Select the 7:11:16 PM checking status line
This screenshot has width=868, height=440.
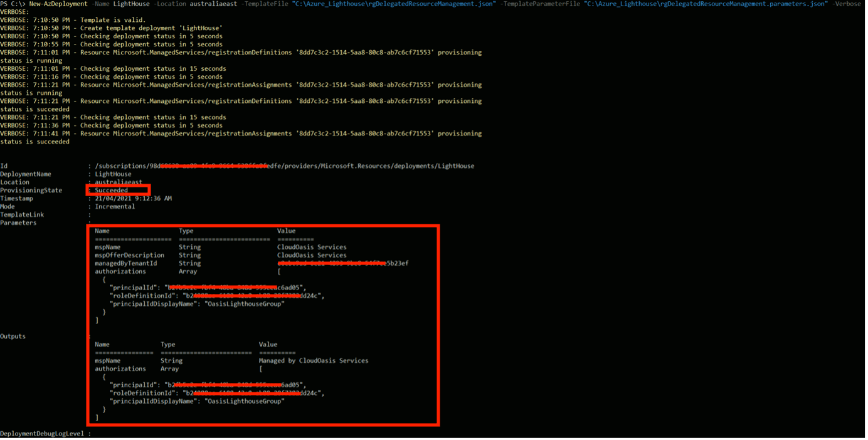112,76
